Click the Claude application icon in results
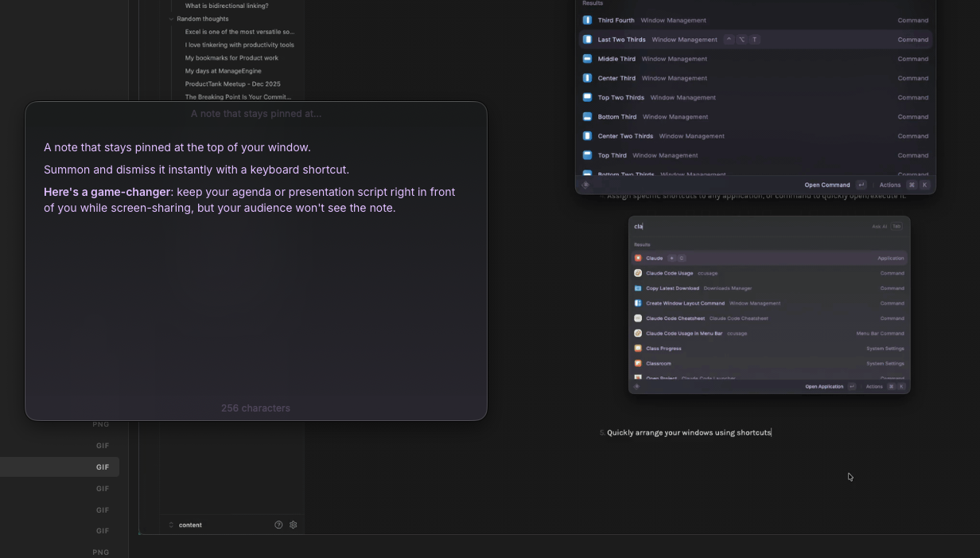 [638, 258]
